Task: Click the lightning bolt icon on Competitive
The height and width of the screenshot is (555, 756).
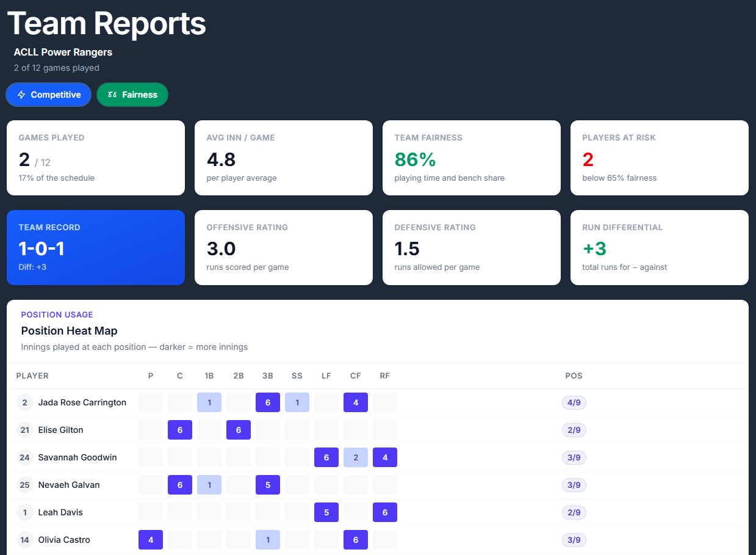Action: click(21, 95)
